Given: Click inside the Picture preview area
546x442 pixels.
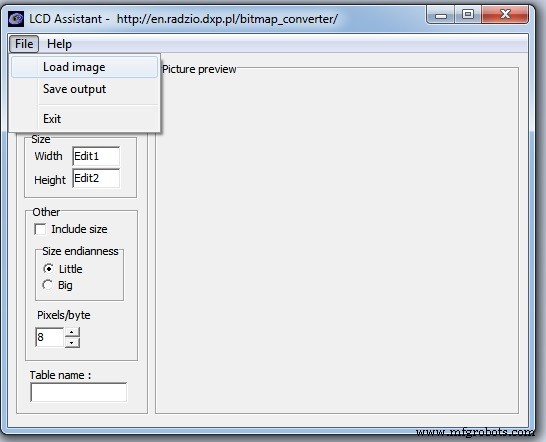Looking at the screenshot, I should [x=337, y=241].
